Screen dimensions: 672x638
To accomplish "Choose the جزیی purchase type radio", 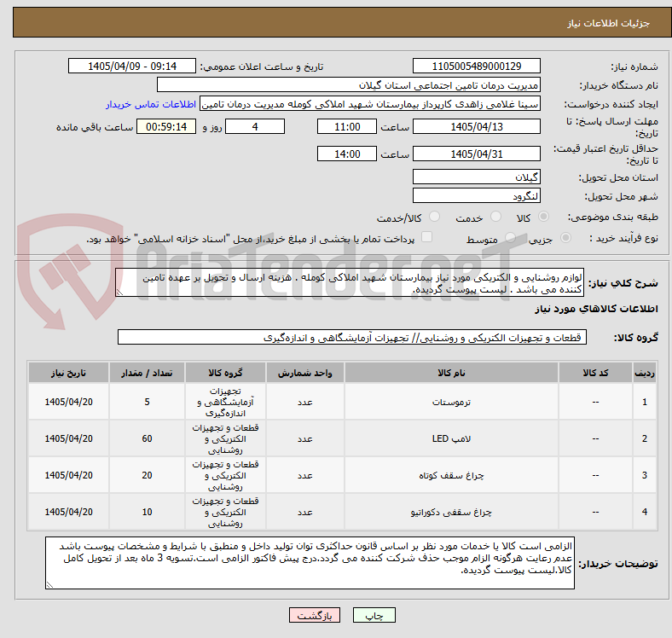I will (565, 237).
